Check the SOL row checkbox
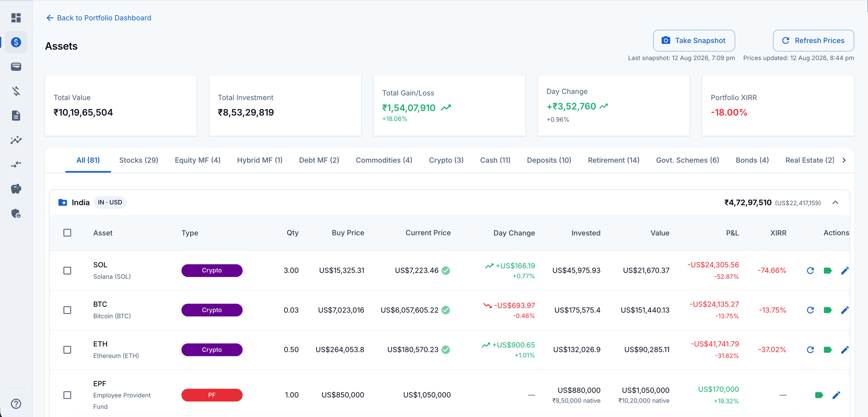The image size is (868, 417). pyautogui.click(x=67, y=271)
